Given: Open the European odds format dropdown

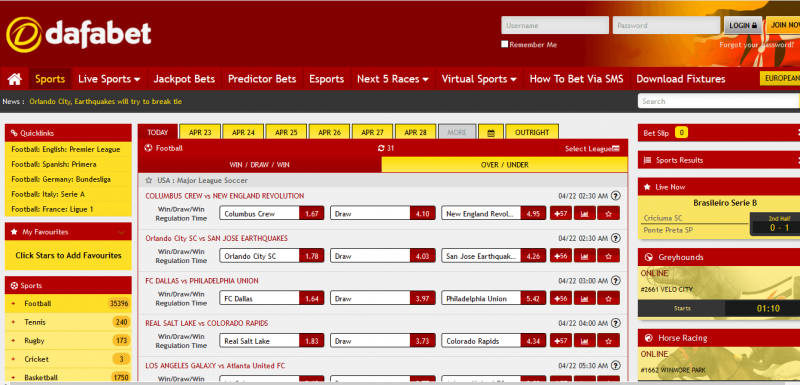Looking at the screenshot, I should coord(780,78).
